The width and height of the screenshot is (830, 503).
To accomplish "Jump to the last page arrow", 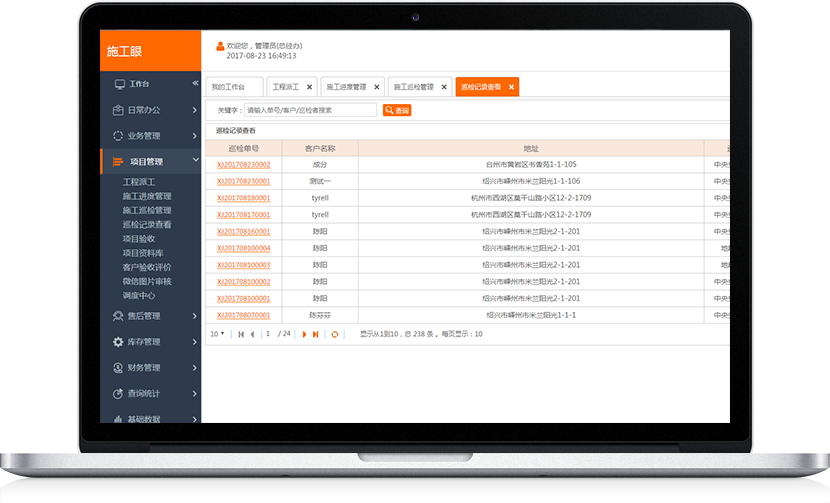I will (x=316, y=334).
